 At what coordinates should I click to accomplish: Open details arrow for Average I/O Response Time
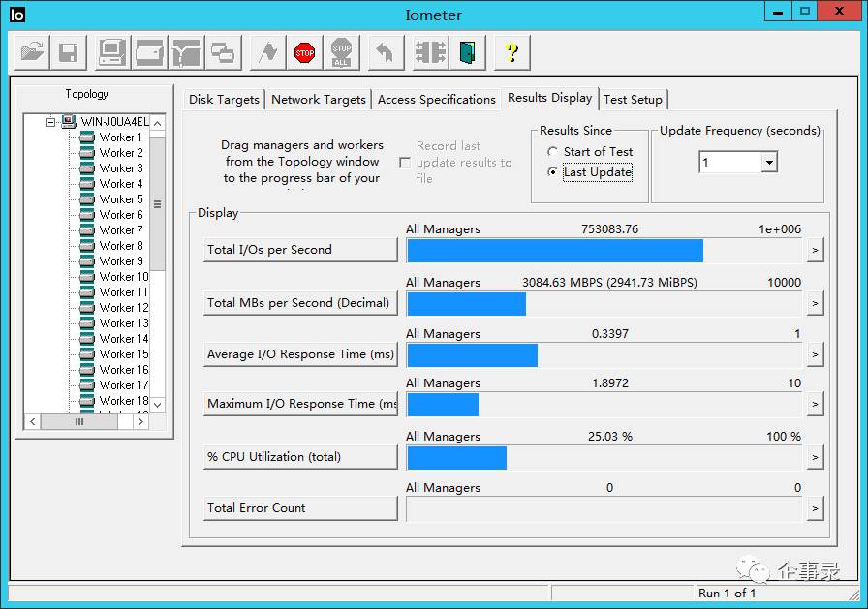pyautogui.click(x=815, y=354)
